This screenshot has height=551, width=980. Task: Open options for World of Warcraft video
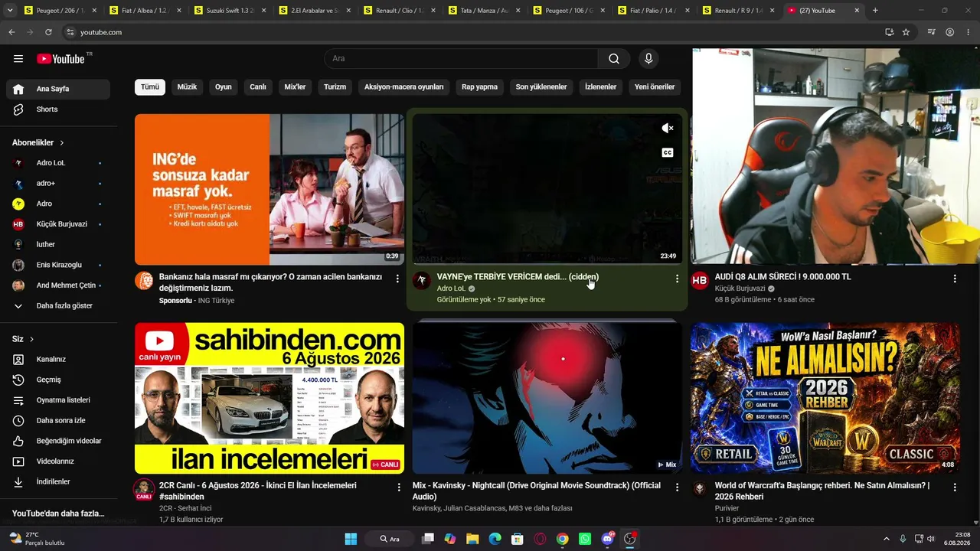pos(955,487)
